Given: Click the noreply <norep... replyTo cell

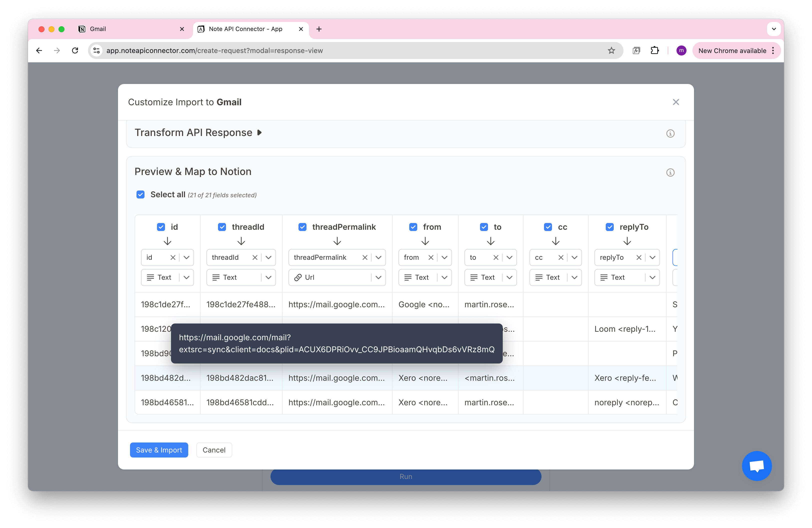Looking at the screenshot, I should click(x=627, y=402).
